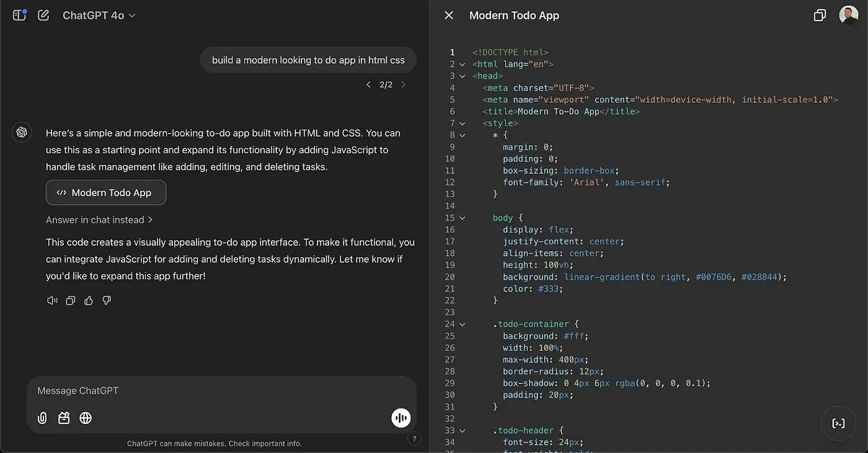This screenshot has width=868, height=453.
Task: Mark response as bad with thumbs down
Action: point(107,300)
